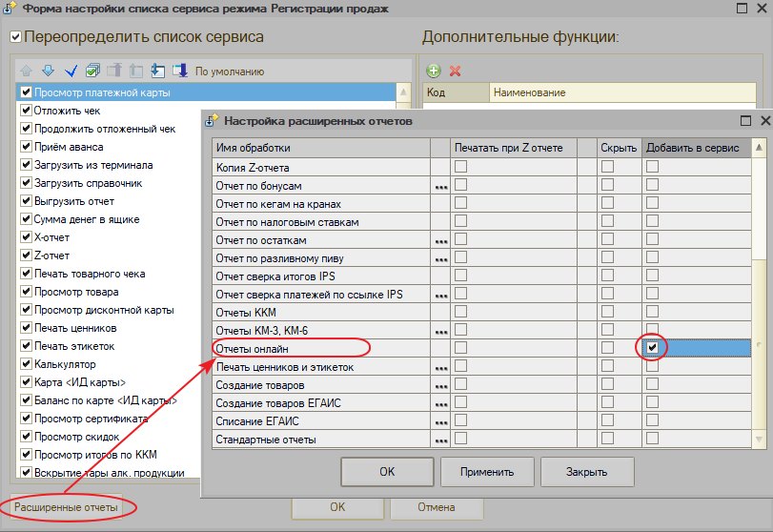Viewport: 773px width, 532px height.
Task: Open the ellipsis button for Списание ЕГАИС
Action: click(x=441, y=422)
